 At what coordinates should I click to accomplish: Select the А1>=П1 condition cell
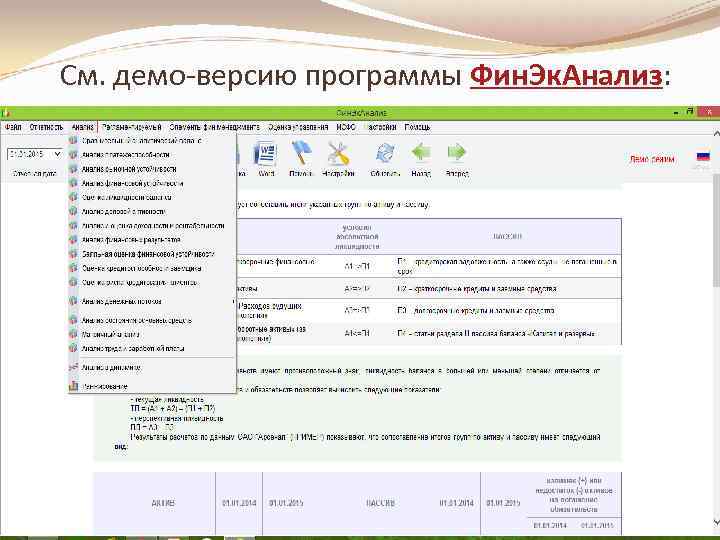click(x=358, y=266)
